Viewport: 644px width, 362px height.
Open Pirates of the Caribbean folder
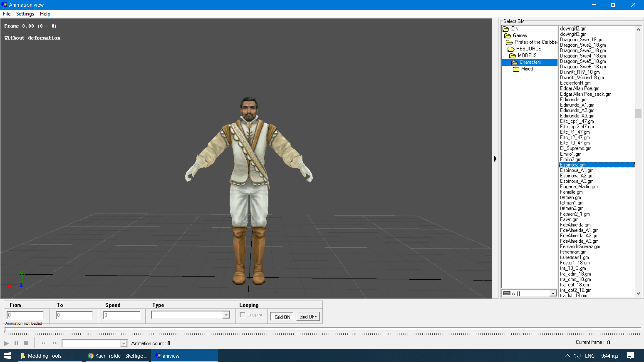click(532, 42)
